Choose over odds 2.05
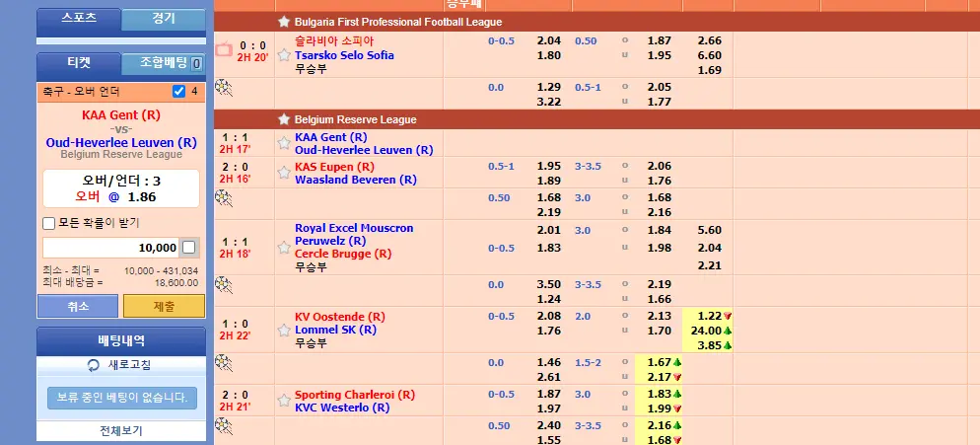This screenshot has width=980, height=445. pyautogui.click(x=660, y=87)
